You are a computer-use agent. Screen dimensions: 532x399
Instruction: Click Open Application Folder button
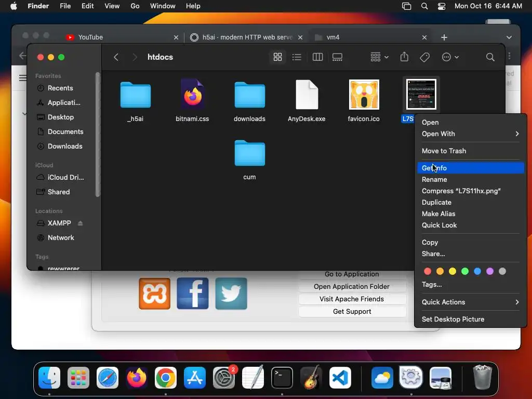pyautogui.click(x=352, y=287)
